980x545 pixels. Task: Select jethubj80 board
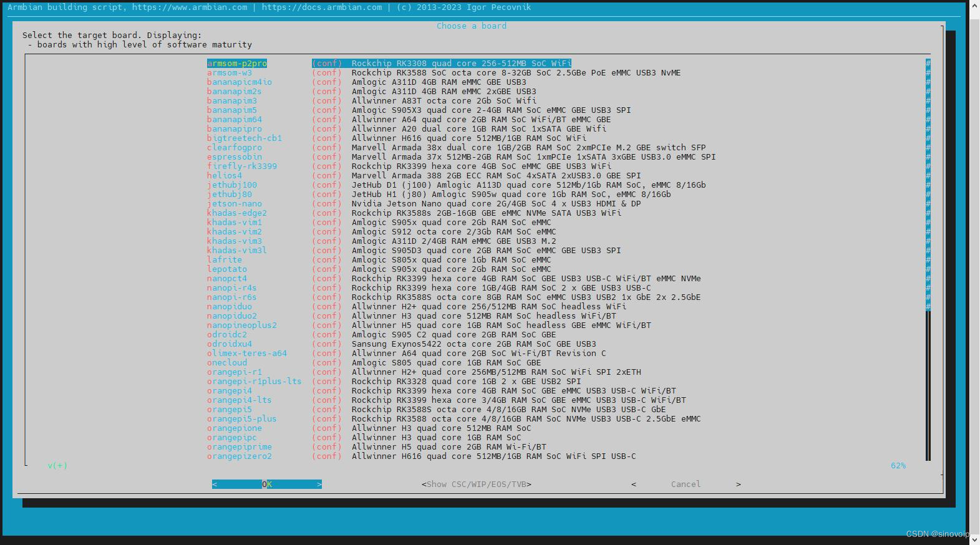[439, 194]
